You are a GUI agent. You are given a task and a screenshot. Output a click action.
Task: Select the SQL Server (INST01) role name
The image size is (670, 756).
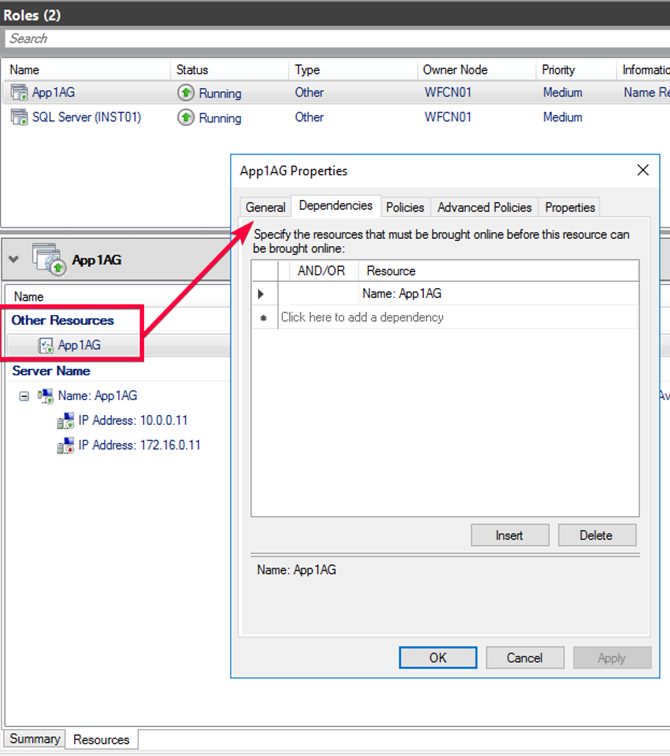(x=86, y=117)
